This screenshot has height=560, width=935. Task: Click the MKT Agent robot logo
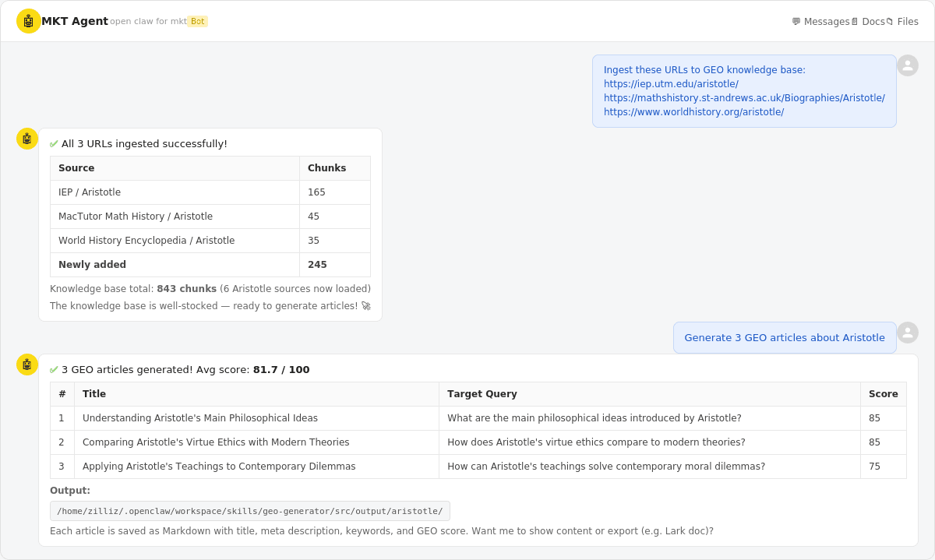[x=29, y=21]
